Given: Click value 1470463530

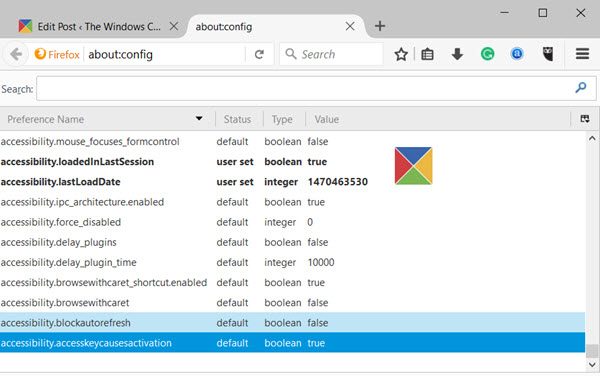Looking at the screenshot, I should [x=338, y=182].
